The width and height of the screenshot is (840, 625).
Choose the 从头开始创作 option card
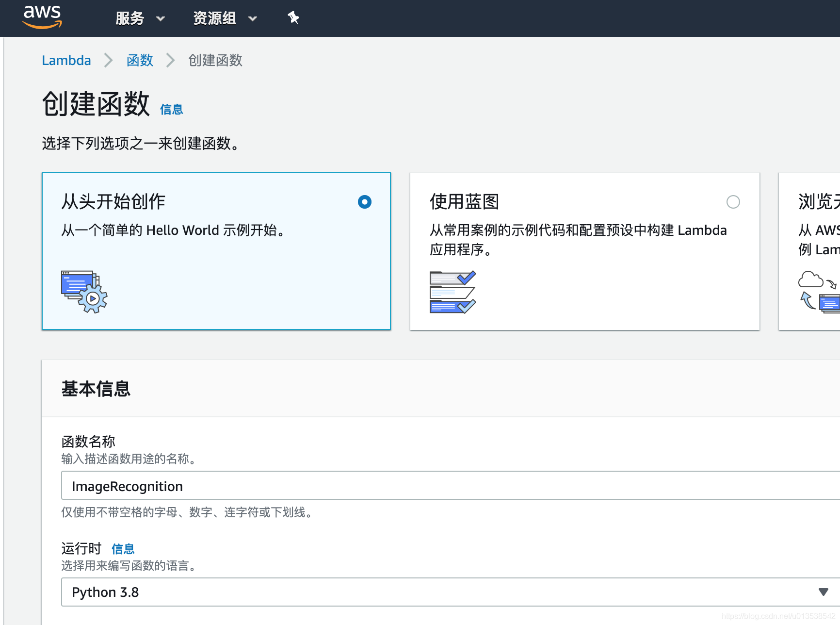tap(216, 251)
